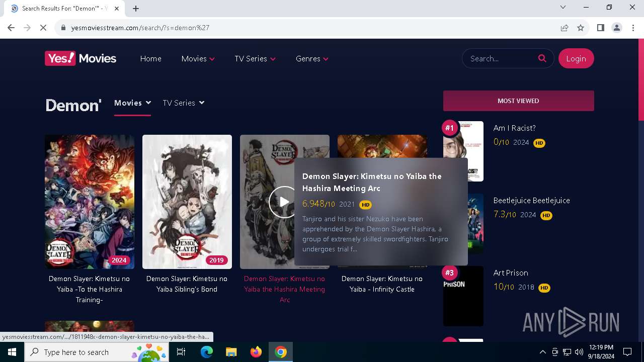Viewport: 644px width, 362px height.
Task: Open tab search chevron in title bar
Action: (563, 7)
